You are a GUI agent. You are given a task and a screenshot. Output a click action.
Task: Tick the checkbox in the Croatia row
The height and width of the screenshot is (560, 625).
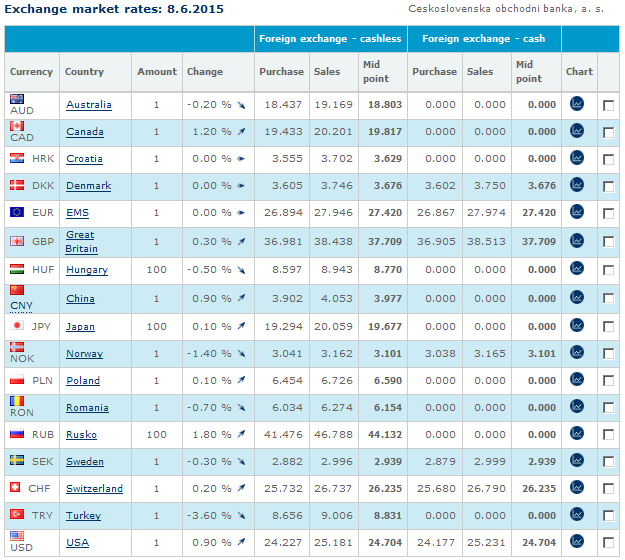click(x=608, y=159)
